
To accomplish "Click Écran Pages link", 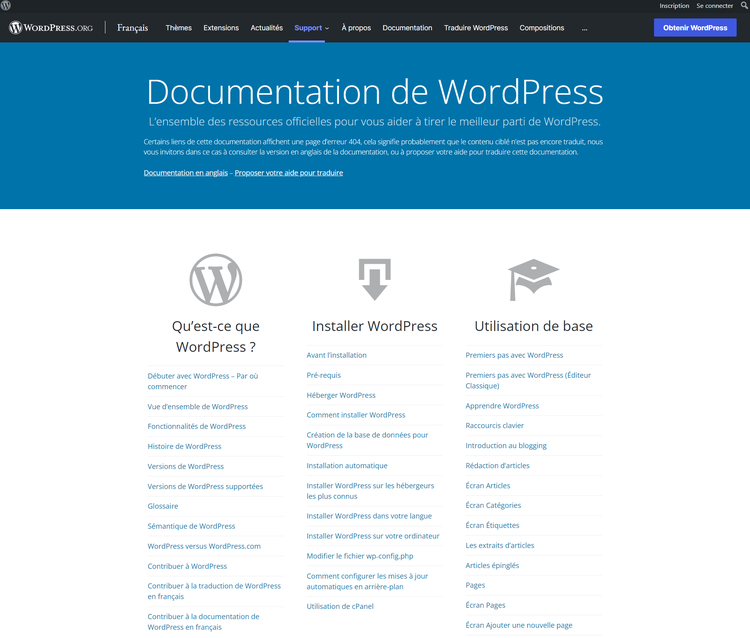I will (x=485, y=605).
